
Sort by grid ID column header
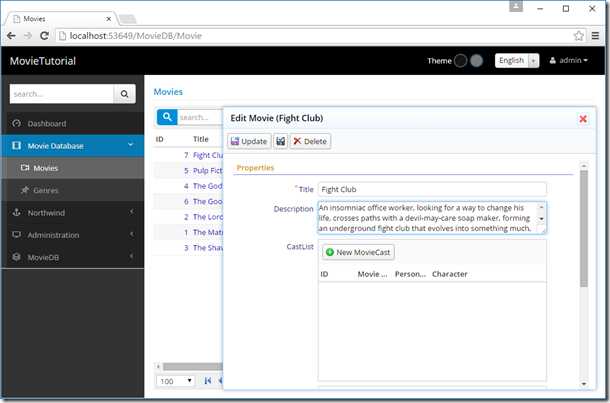tap(160, 139)
